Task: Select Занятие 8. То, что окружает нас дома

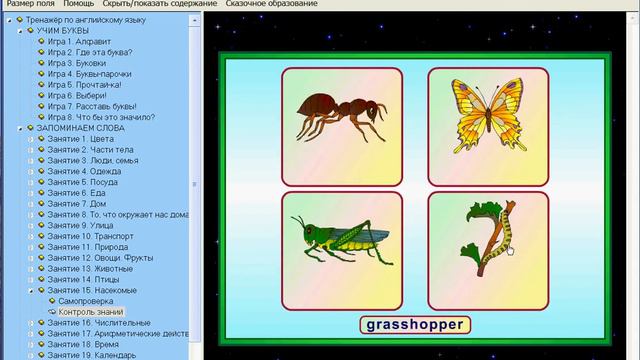Action: click(118, 215)
